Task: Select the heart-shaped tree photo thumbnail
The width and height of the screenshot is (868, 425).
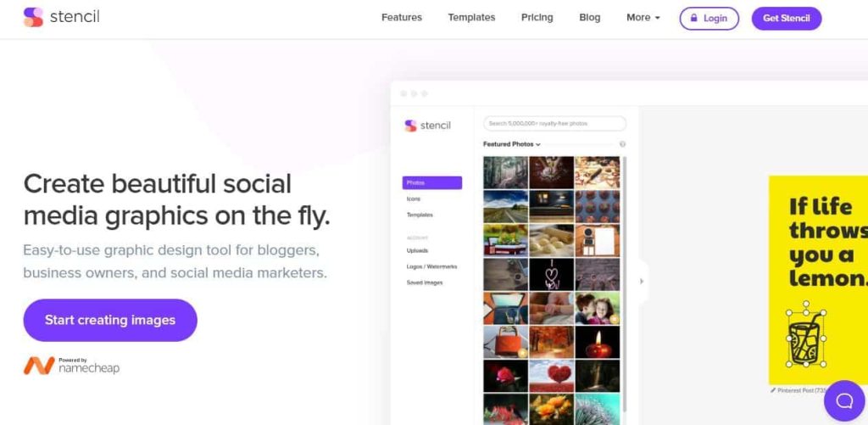Action: (551, 376)
